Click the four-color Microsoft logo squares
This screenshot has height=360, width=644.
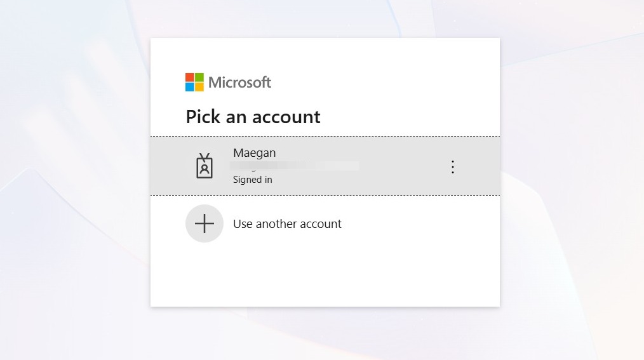pos(194,82)
